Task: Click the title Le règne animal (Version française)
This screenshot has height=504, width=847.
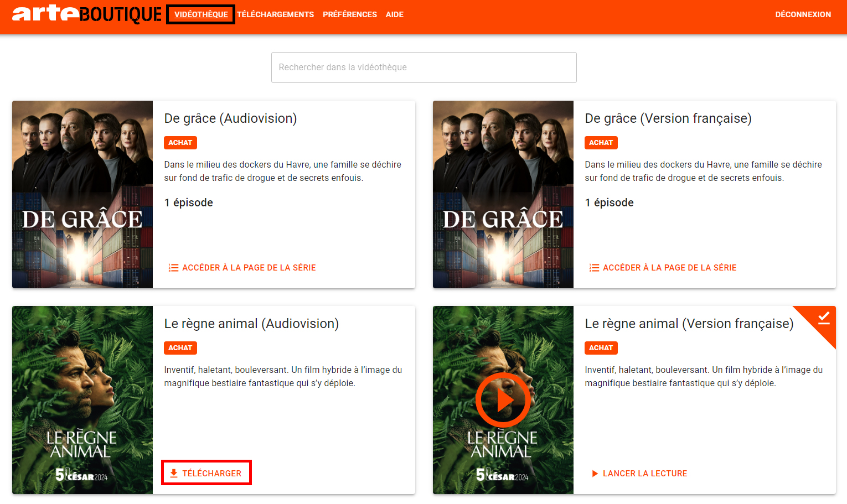Action: coord(689,324)
